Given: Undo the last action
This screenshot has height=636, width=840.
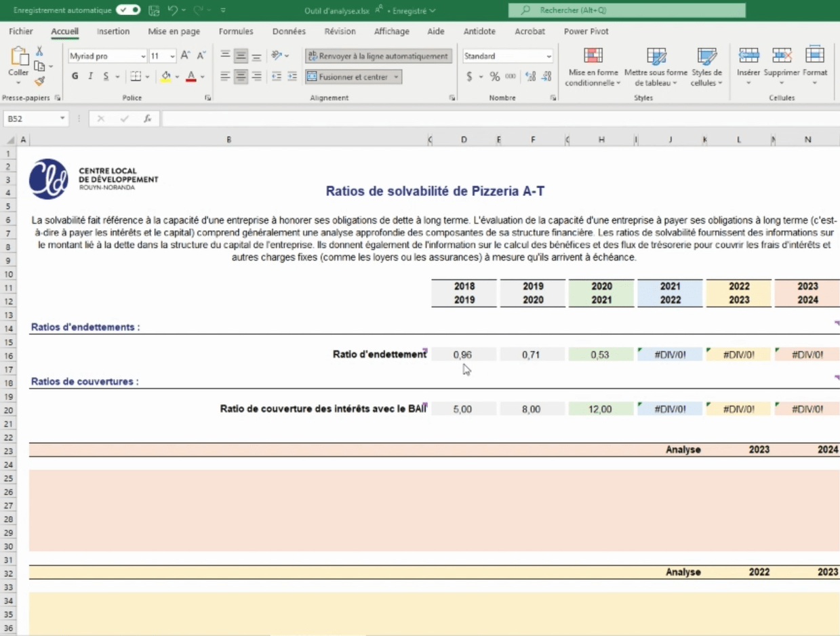Looking at the screenshot, I should [x=173, y=10].
